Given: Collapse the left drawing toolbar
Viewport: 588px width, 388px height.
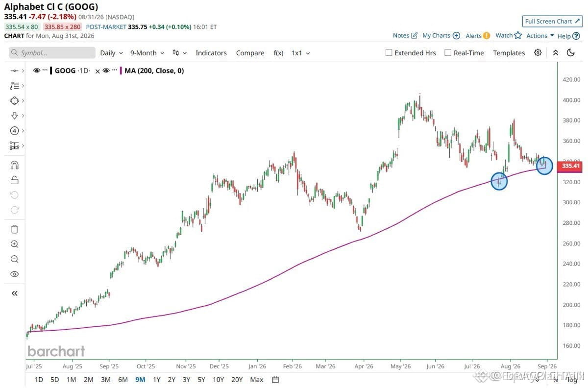Looking at the screenshot, I should pyautogui.click(x=14, y=293).
